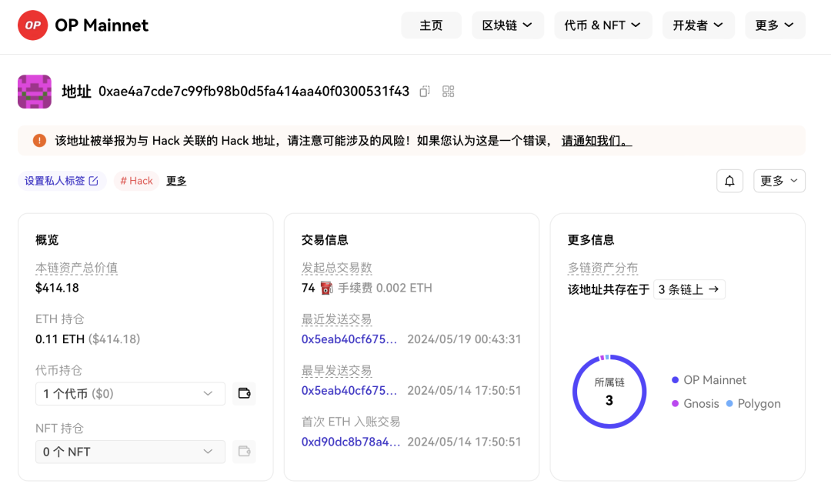Click 设置私人标签 button

click(x=62, y=181)
